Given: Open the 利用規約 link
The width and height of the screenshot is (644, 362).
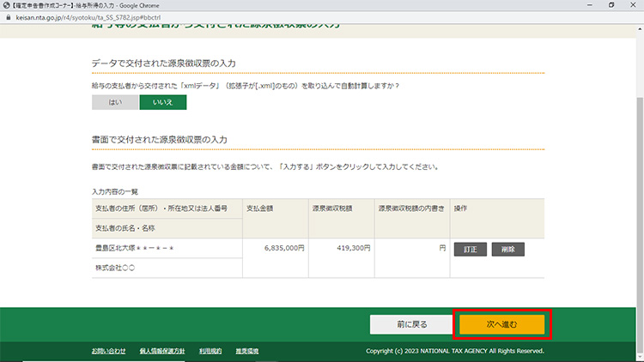Looking at the screenshot, I should click(x=210, y=351).
